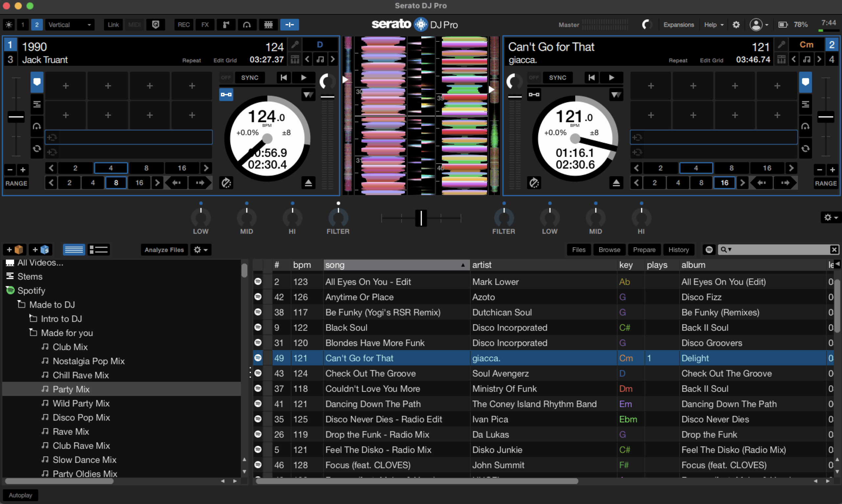Click the crossfader handle
Screen dimensions: 842x504
coord(421,218)
